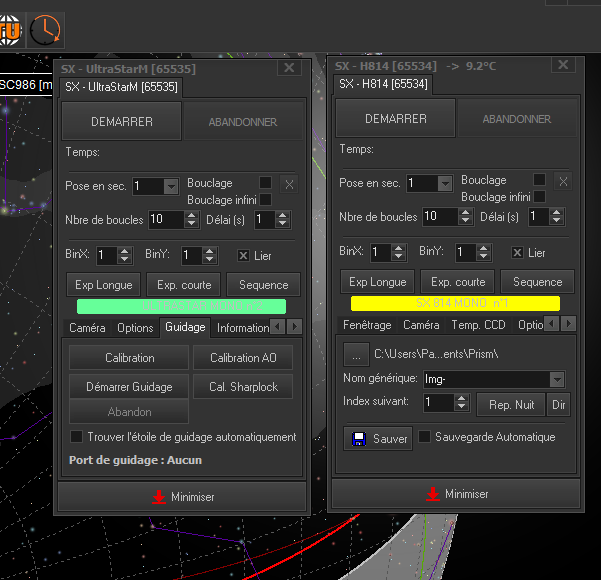Enable Bouclage checkbox in UltraStarM panel

(x=265, y=183)
